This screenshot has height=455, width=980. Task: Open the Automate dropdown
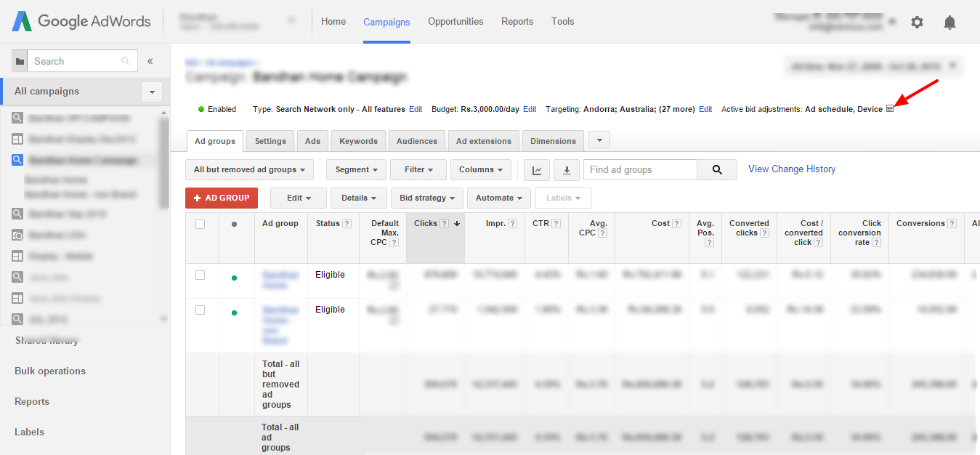pos(498,198)
